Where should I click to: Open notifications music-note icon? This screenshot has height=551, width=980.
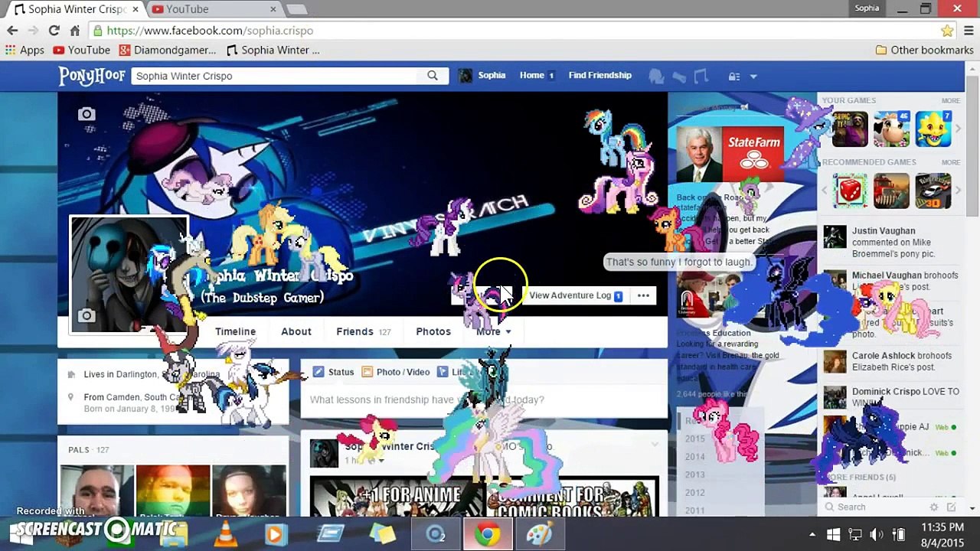[701, 76]
